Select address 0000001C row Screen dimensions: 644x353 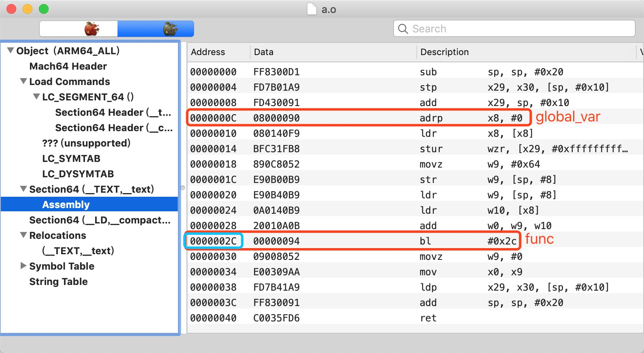[415, 179]
